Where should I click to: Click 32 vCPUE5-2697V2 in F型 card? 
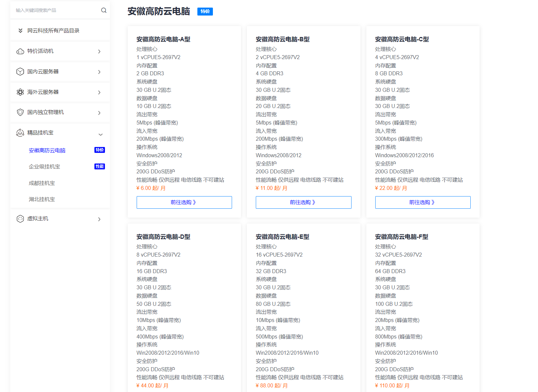[398, 255]
